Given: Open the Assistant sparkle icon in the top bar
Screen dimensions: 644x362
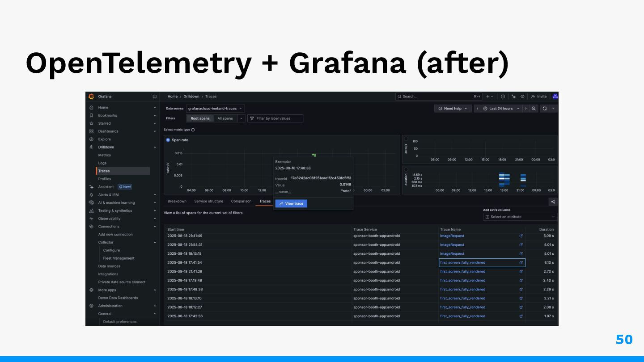Looking at the screenshot, I should pos(514,97).
